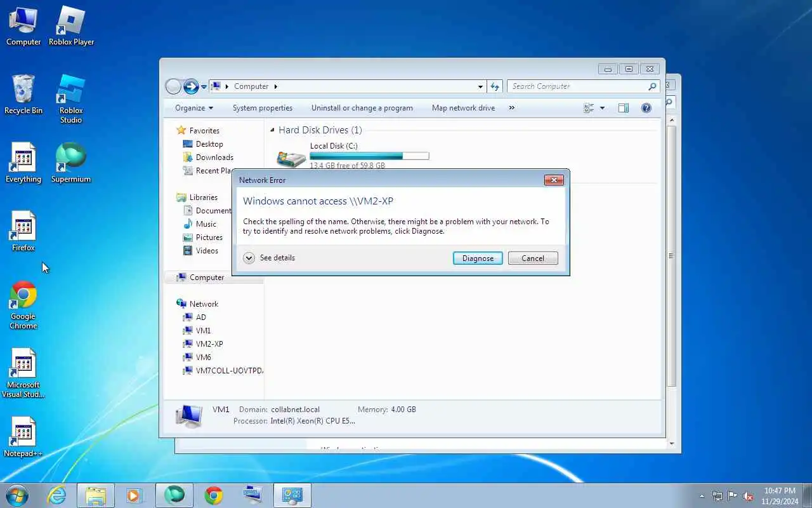Viewport: 812px width, 508px height.
Task: Click the Forward navigation arrow
Action: click(x=191, y=86)
